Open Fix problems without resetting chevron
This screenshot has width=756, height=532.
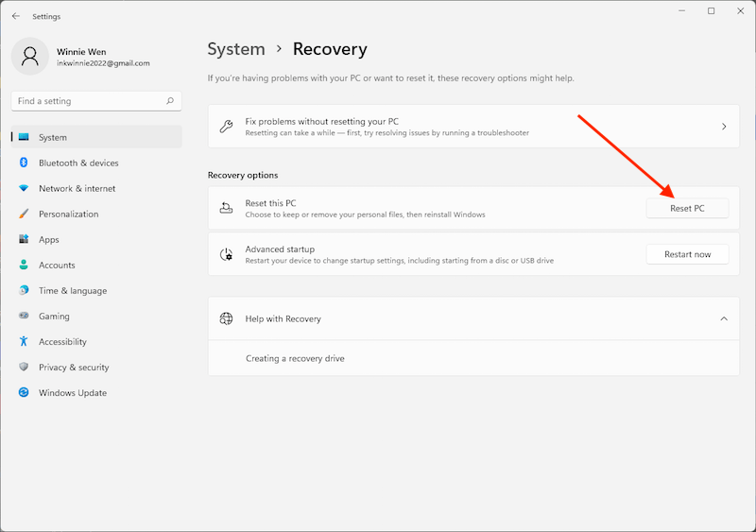tap(724, 127)
